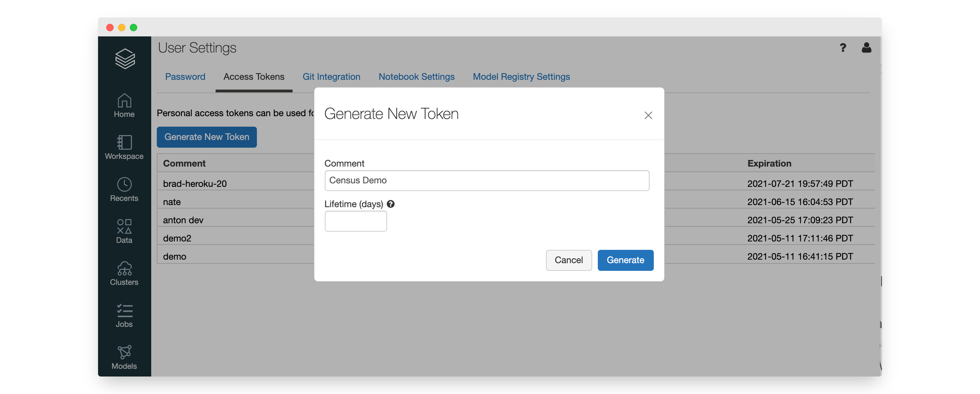Switch to the Password tab
980x394 pixels.
coord(185,77)
